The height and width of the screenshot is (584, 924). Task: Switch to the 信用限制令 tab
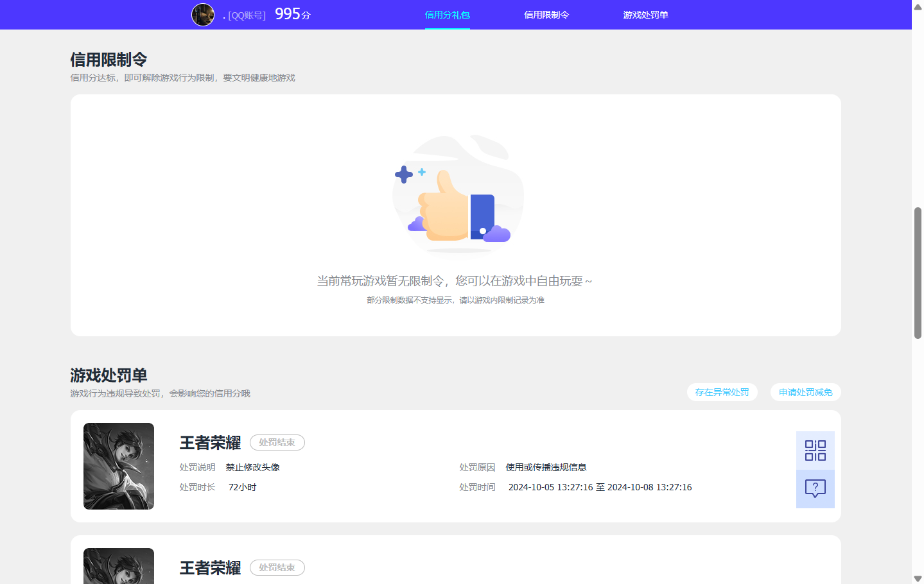pos(546,15)
